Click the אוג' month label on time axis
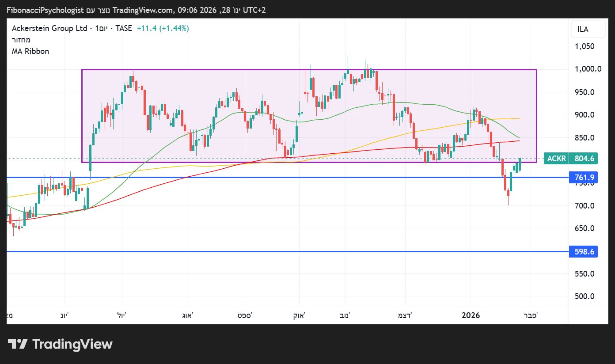The height and width of the screenshot is (364, 615). tap(188, 315)
